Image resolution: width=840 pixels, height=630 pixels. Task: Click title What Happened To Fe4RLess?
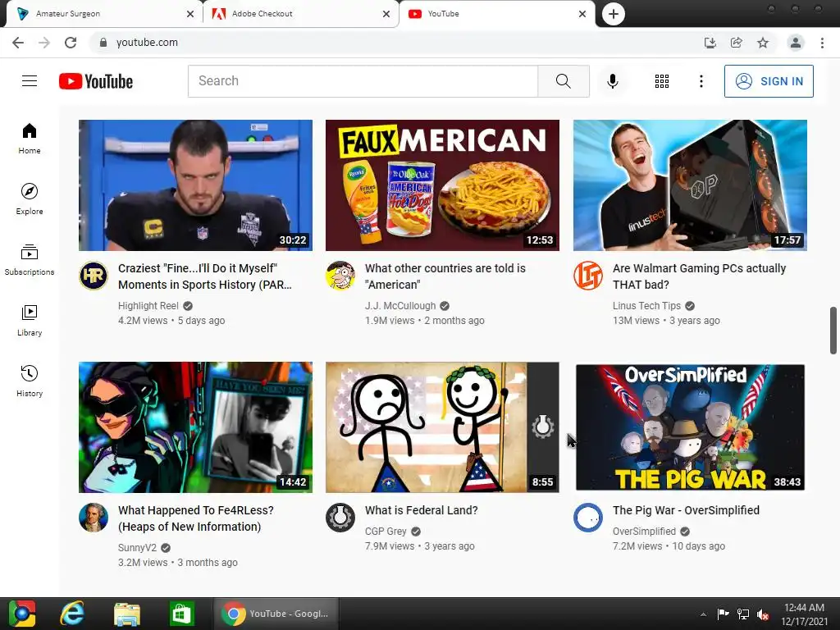(195, 518)
